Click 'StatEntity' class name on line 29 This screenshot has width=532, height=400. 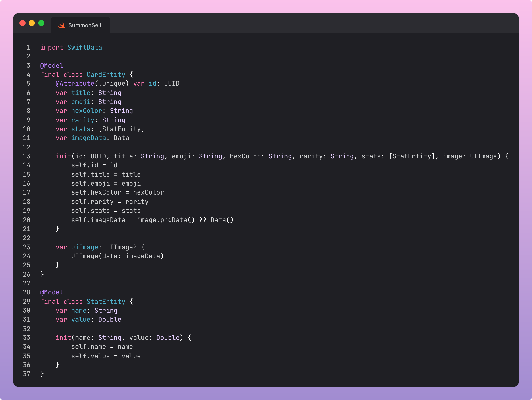pos(106,302)
